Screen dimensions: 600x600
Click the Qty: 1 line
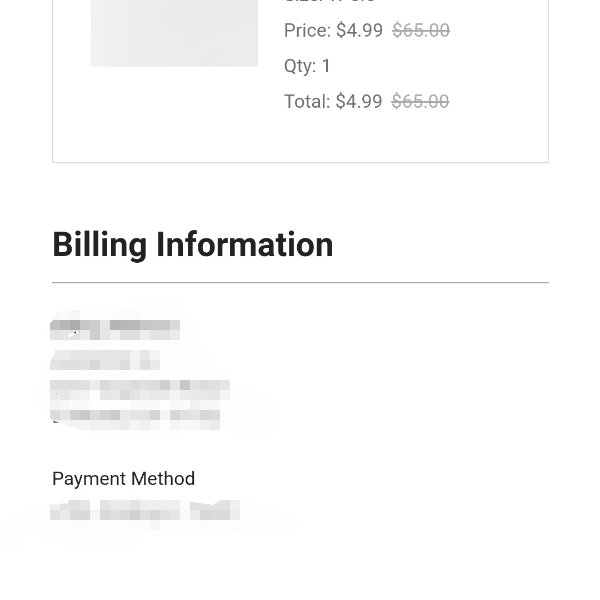(307, 66)
